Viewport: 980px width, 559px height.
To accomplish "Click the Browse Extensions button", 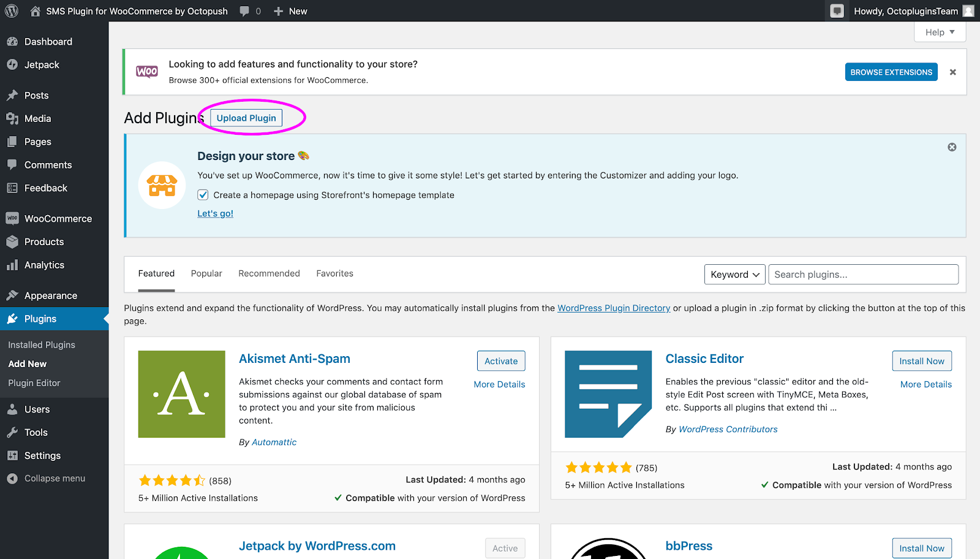I will point(891,72).
